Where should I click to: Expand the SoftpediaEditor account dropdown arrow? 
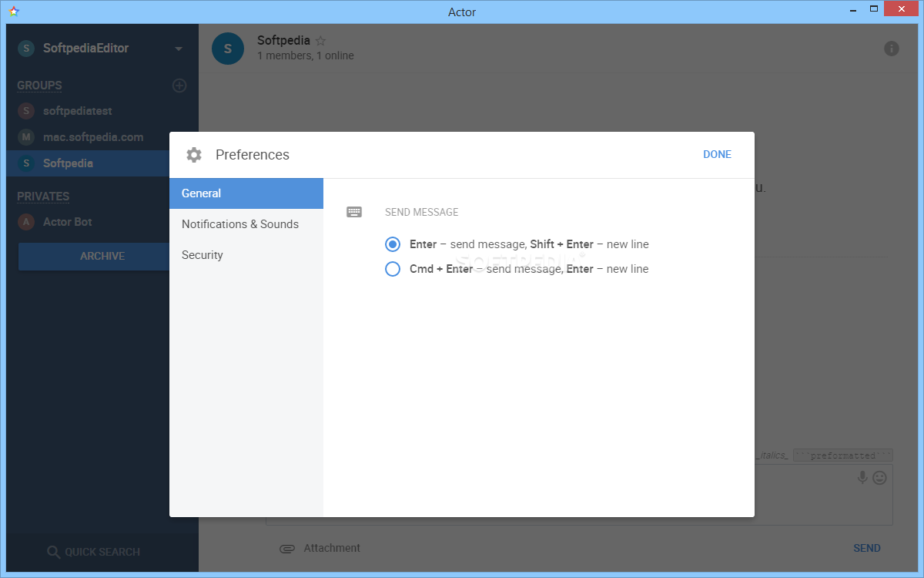pos(179,49)
